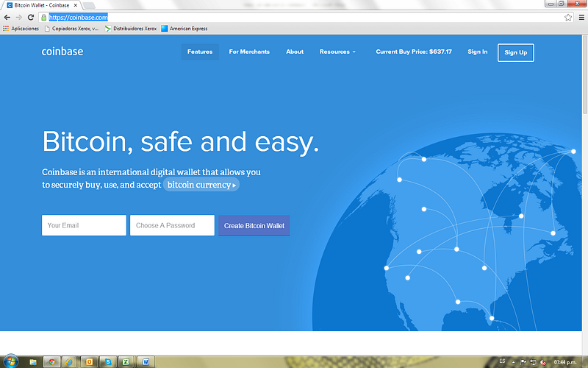588x368 pixels.
Task: Click the Create Bitcoin Wallet button
Action: [254, 226]
